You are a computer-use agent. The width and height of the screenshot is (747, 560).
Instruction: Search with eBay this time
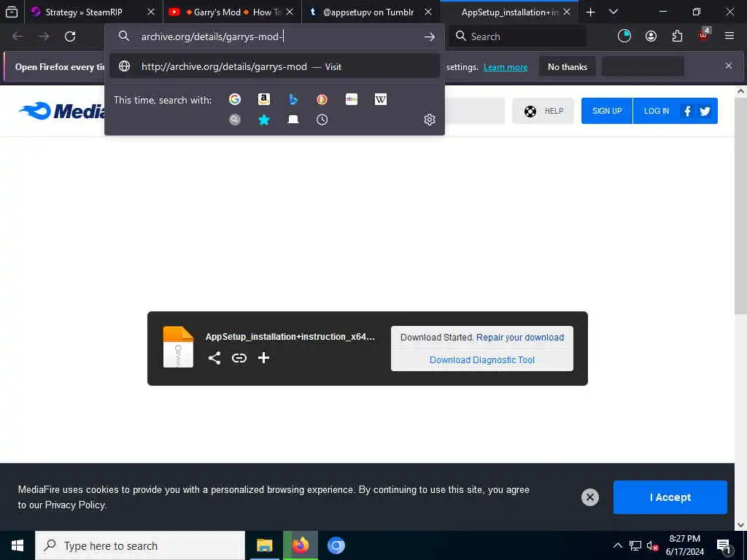[x=352, y=99]
